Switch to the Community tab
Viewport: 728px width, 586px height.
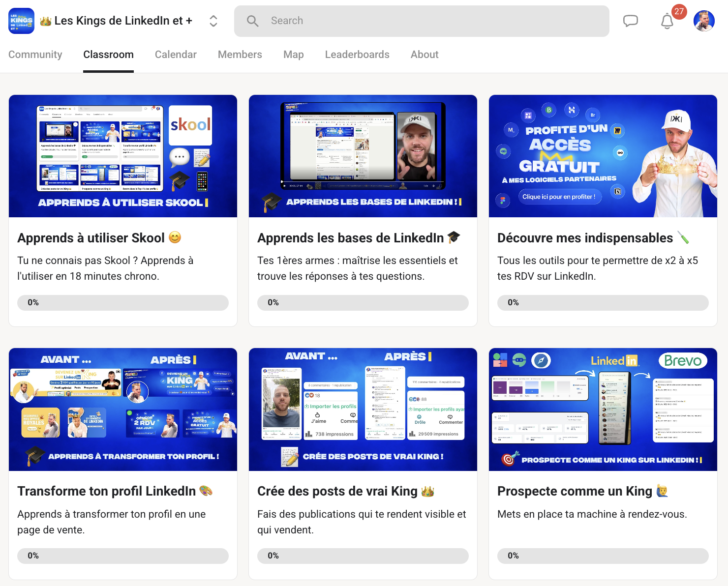pyautogui.click(x=35, y=55)
